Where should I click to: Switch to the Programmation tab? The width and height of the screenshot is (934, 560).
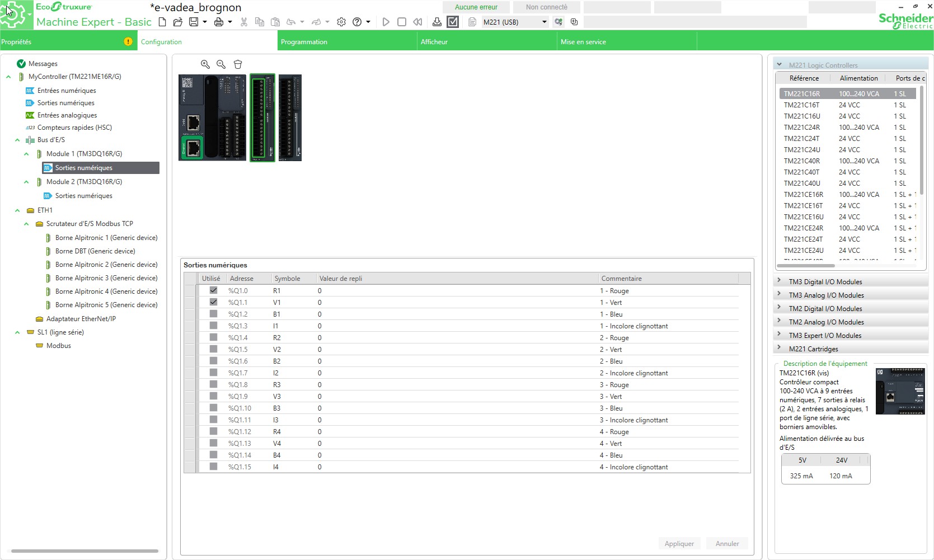[x=304, y=42]
